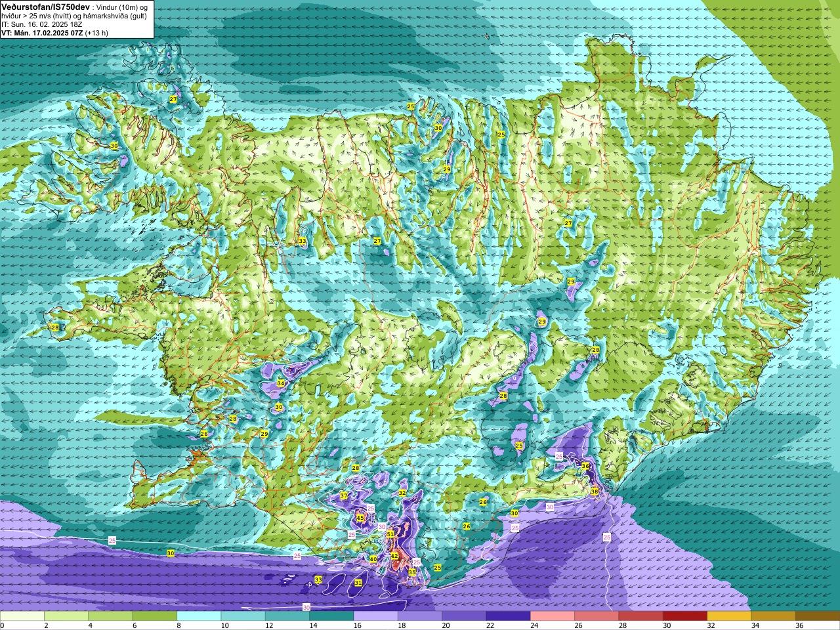Pick the 0–2 pale yellow legend swatch
Screen dimensions: 840x630
coord(22,616)
